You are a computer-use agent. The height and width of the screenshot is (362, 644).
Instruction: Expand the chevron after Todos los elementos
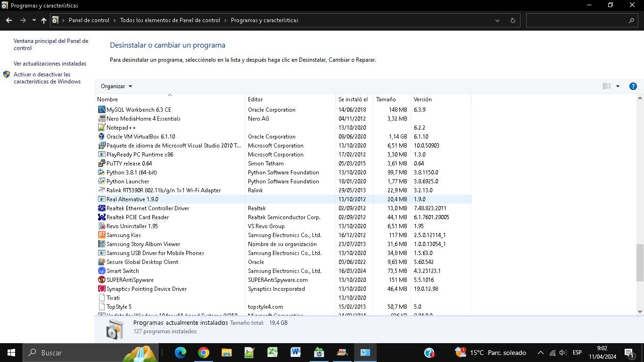coord(225,20)
